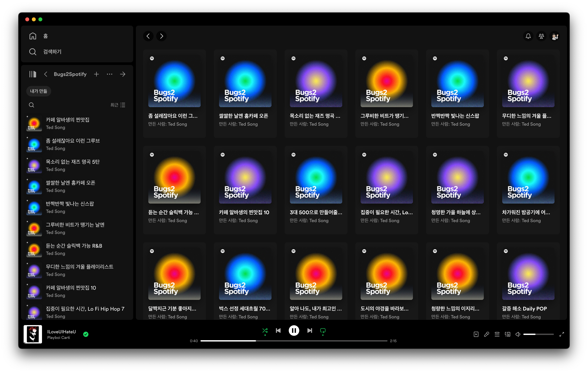Expand library with the right arrow
This screenshot has height=373, width=588.
click(123, 74)
